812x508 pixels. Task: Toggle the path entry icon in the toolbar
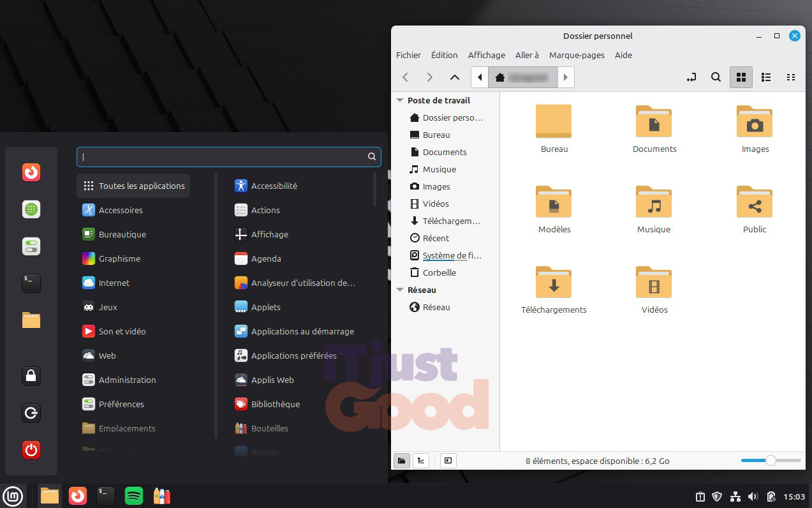tap(691, 77)
